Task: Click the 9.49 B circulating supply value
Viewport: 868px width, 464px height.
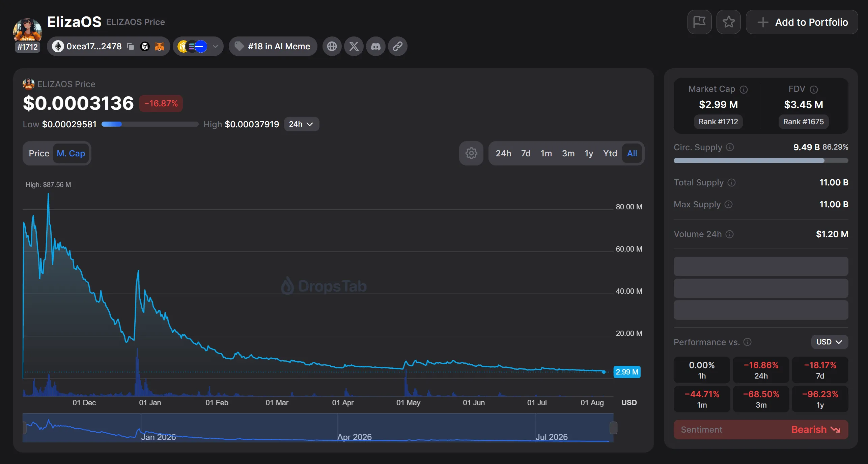Action: point(807,147)
